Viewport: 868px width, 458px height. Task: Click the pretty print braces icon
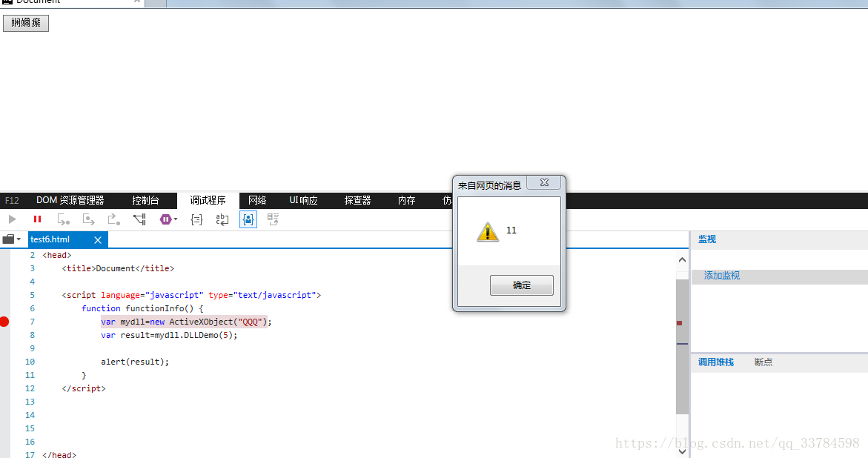196,219
